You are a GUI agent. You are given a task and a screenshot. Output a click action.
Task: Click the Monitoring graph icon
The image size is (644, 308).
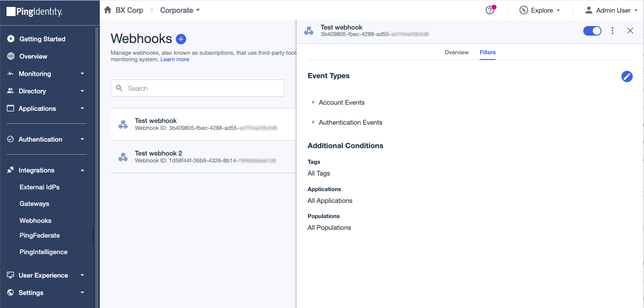[10, 73]
